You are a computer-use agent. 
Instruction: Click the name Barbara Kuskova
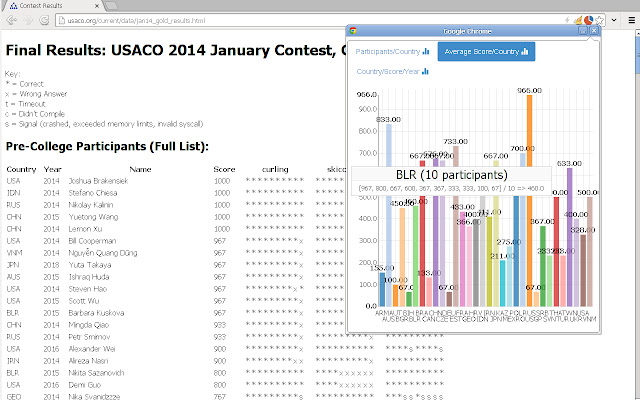[96, 313]
